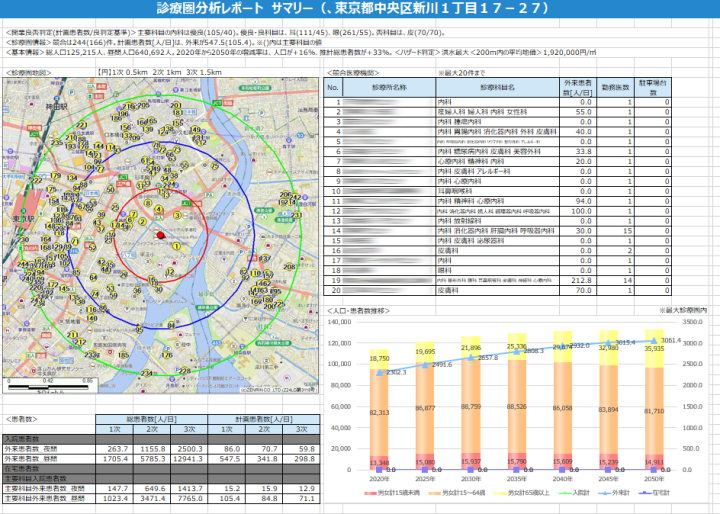Select yellow map marker numbered 12
The width and height of the screenshot is (720, 514).
[x=170, y=271]
